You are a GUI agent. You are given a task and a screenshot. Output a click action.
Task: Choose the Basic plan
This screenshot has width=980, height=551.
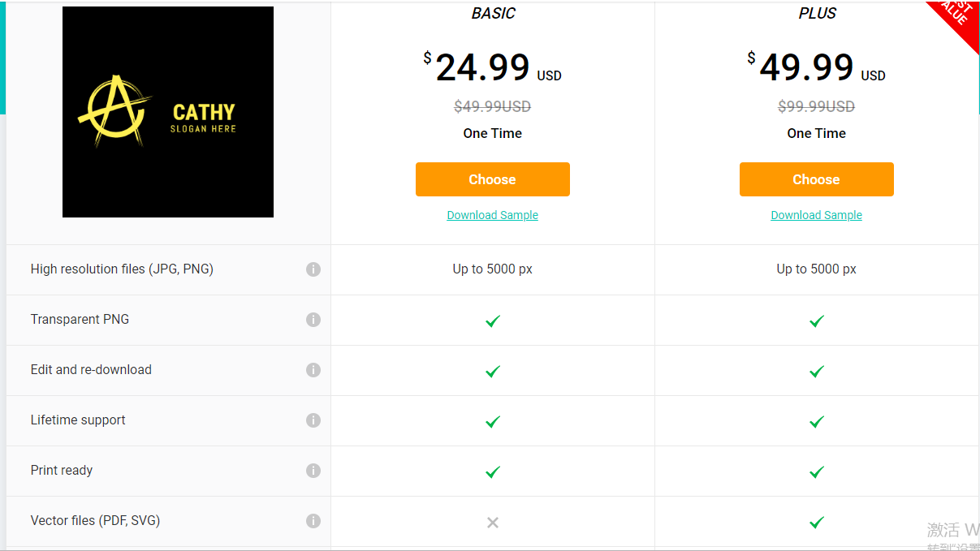[492, 179]
